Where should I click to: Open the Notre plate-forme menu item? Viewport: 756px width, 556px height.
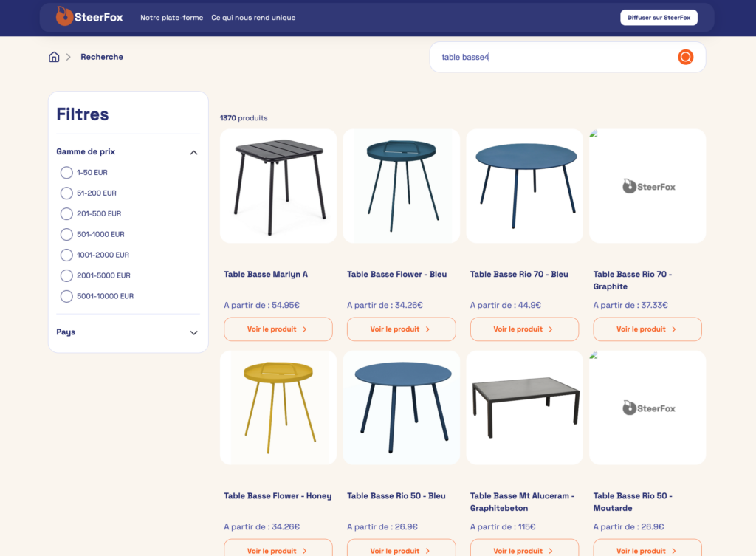pyautogui.click(x=171, y=18)
